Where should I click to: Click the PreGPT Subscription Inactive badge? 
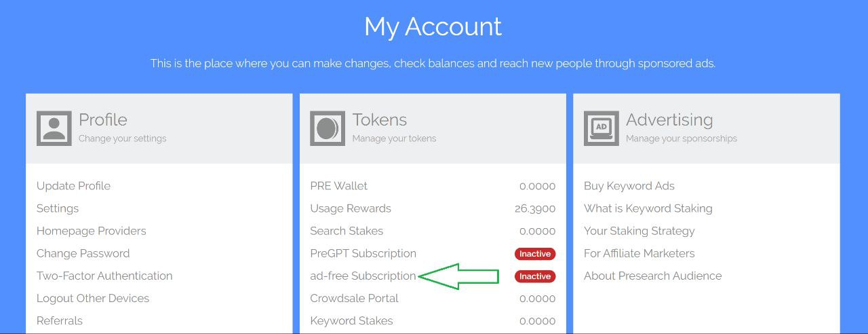click(535, 254)
